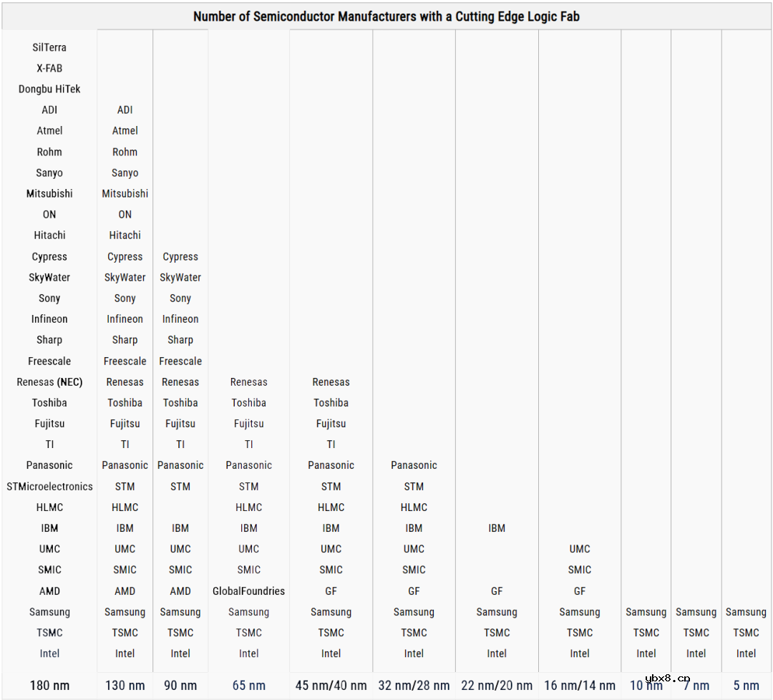Select the SilTerra entry
This screenshot has width=773, height=700.
tap(49, 47)
